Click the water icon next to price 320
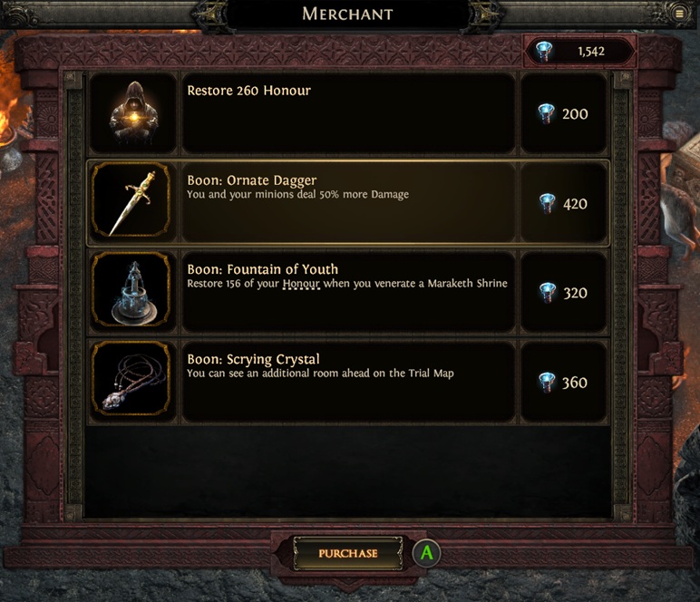 point(548,293)
